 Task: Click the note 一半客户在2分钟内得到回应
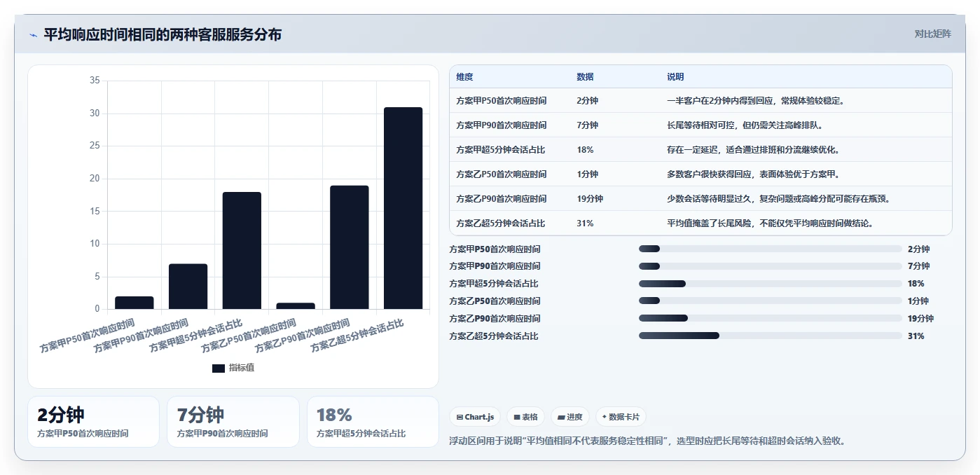(x=756, y=101)
